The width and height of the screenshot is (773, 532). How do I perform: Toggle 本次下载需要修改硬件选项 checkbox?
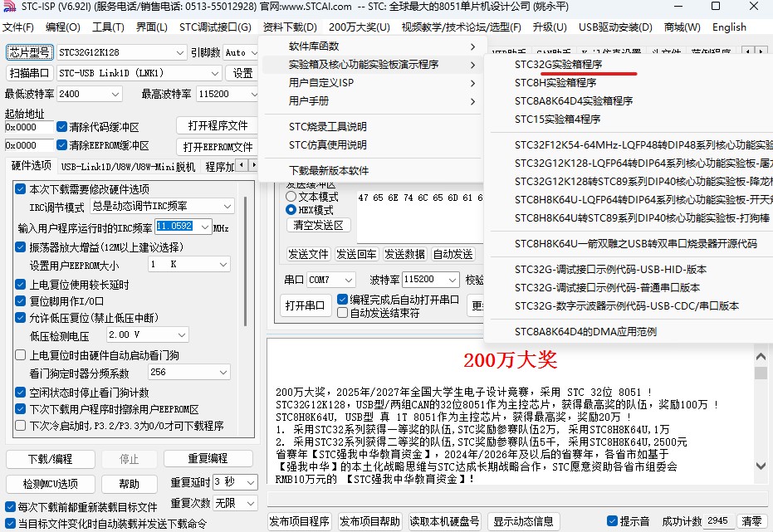click(20, 188)
